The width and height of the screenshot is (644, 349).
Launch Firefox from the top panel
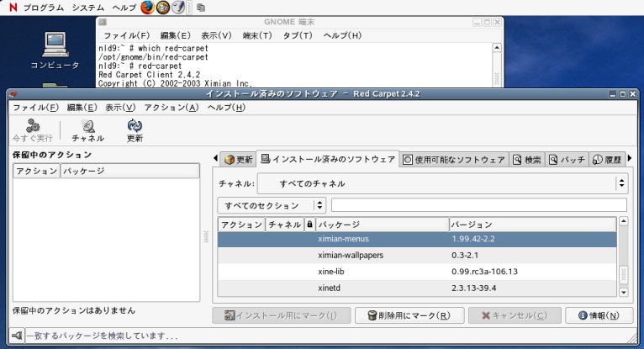147,8
